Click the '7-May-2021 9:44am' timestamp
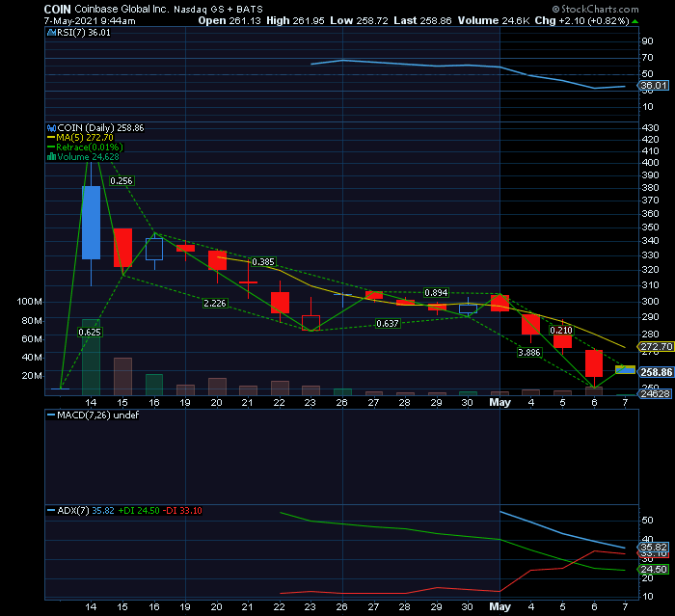This screenshot has width=675, height=616. tap(90, 20)
